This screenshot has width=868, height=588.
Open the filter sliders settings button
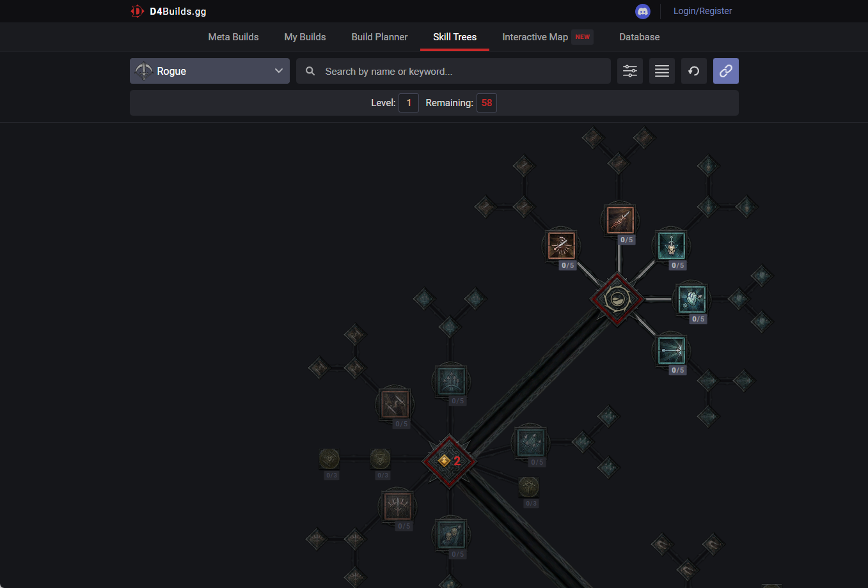pos(630,71)
